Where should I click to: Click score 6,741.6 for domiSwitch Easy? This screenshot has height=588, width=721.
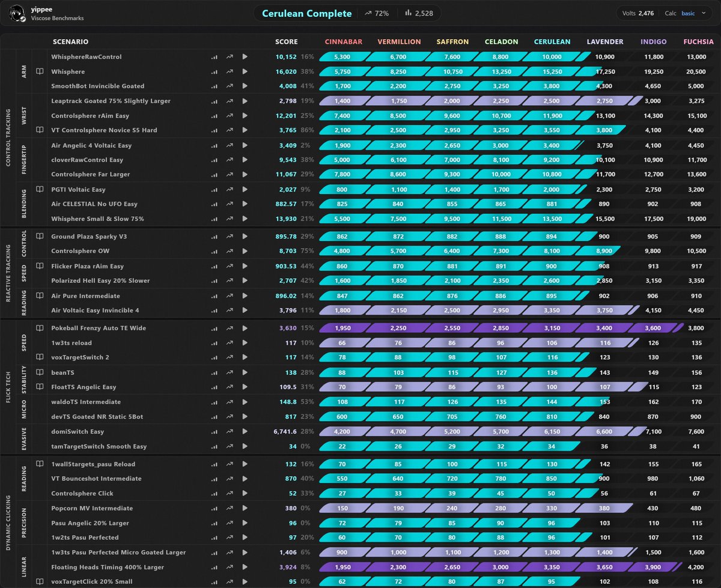point(285,432)
